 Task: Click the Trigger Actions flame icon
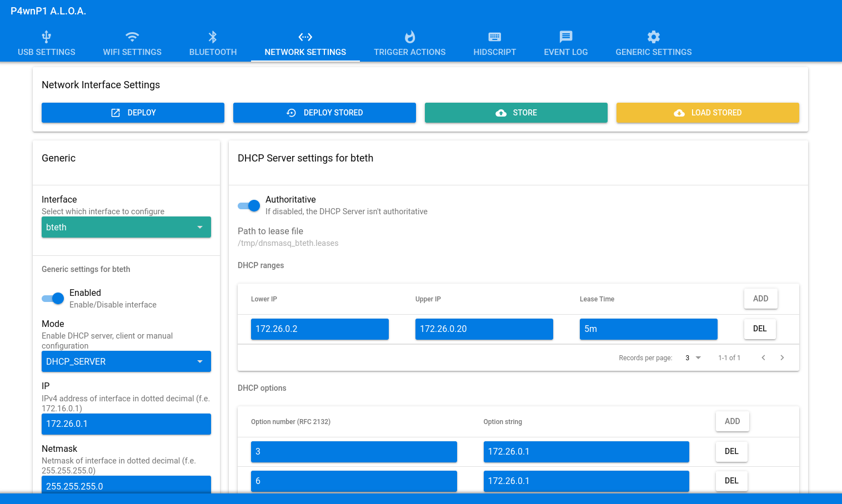click(410, 37)
